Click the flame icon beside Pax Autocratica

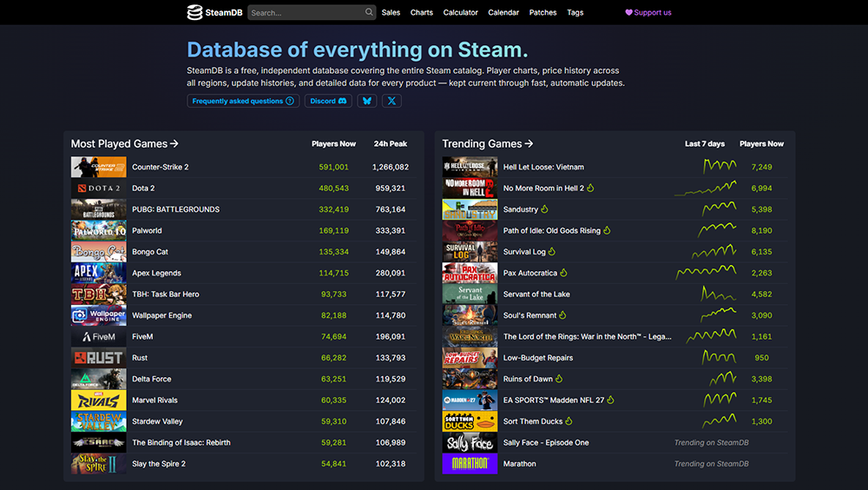[x=563, y=272]
